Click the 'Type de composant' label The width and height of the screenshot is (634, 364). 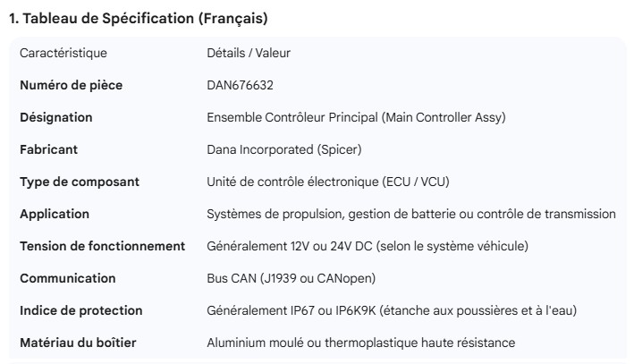[x=79, y=182]
